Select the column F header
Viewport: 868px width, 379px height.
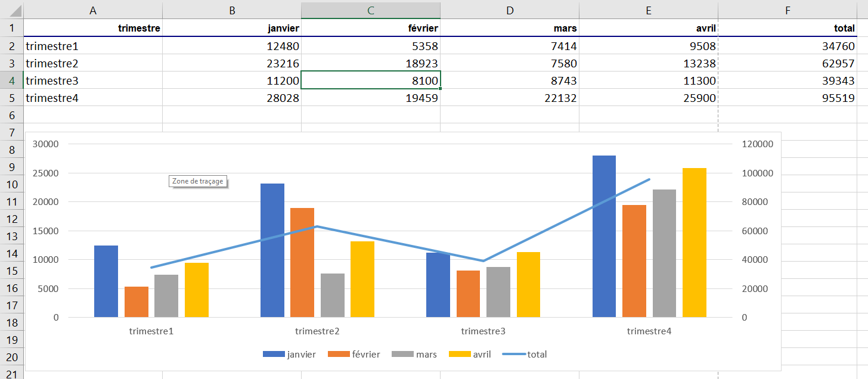(x=788, y=10)
